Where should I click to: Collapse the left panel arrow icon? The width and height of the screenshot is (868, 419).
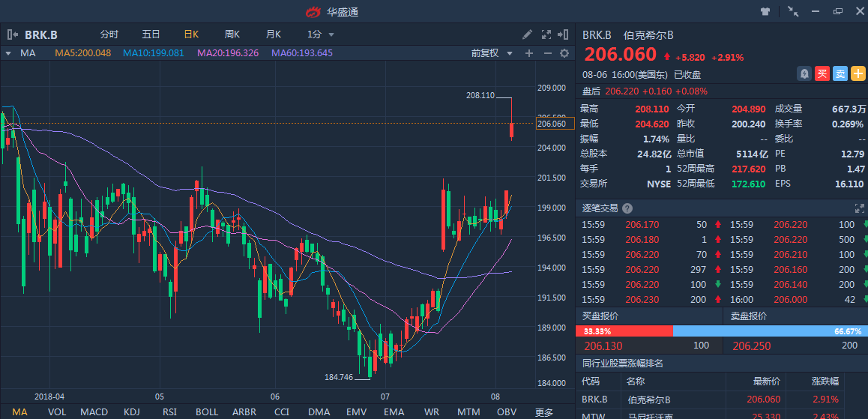pyautogui.click(x=13, y=35)
